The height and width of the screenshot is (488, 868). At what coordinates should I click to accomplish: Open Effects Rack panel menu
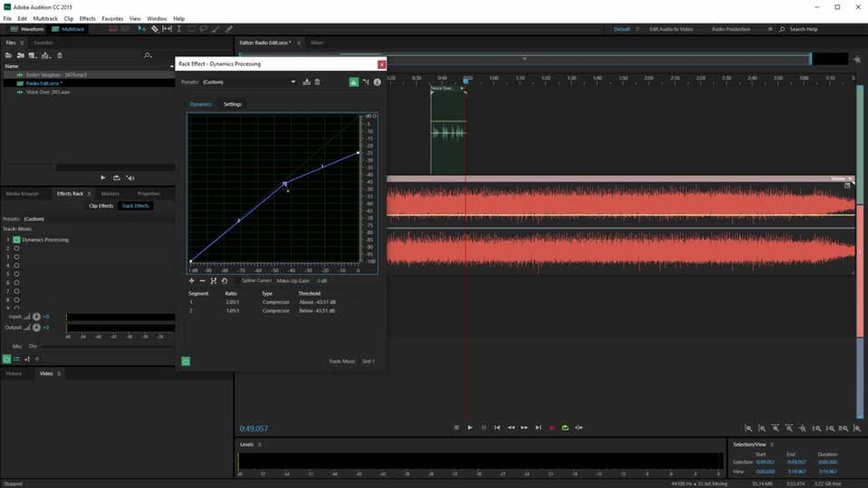coord(89,194)
